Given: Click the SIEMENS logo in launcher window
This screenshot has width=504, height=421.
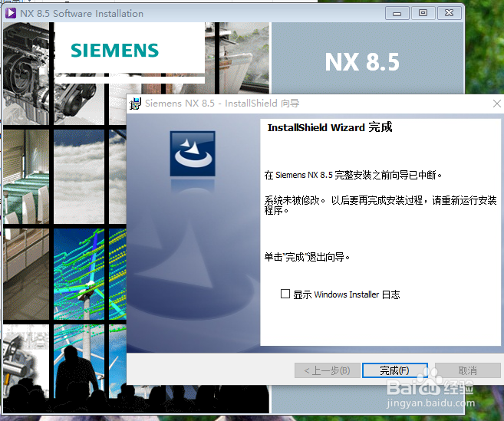Looking at the screenshot, I should click(x=115, y=51).
